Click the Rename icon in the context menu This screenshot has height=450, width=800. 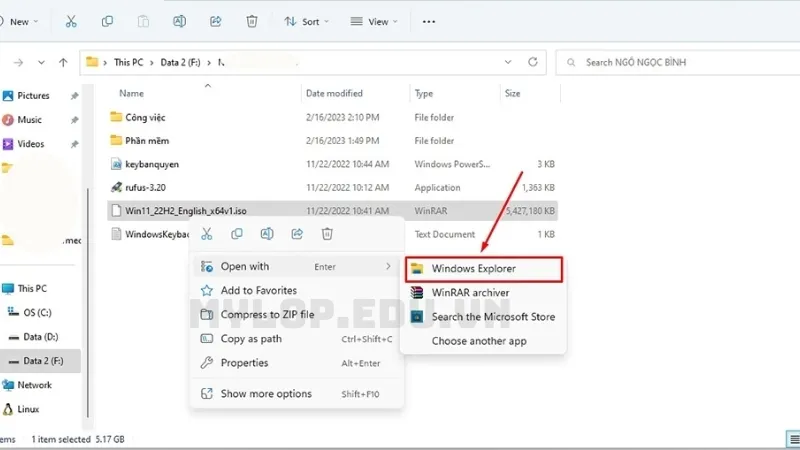point(267,234)
